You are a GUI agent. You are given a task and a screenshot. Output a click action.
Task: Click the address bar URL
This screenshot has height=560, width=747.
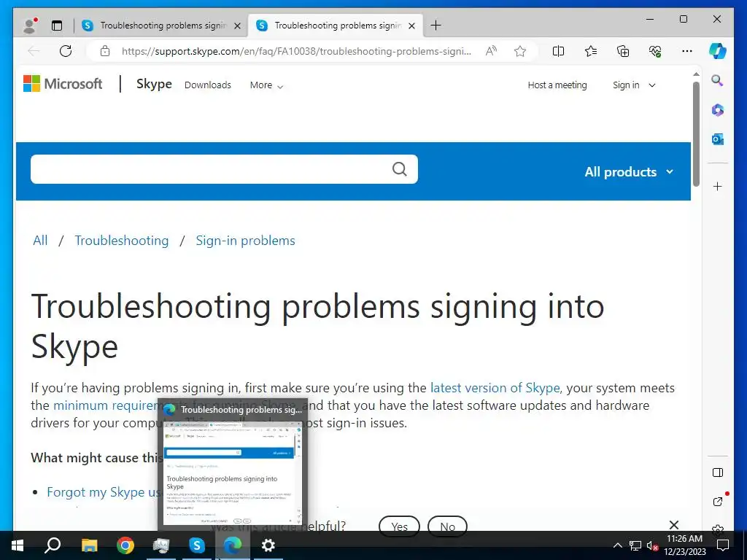point(296,51)
